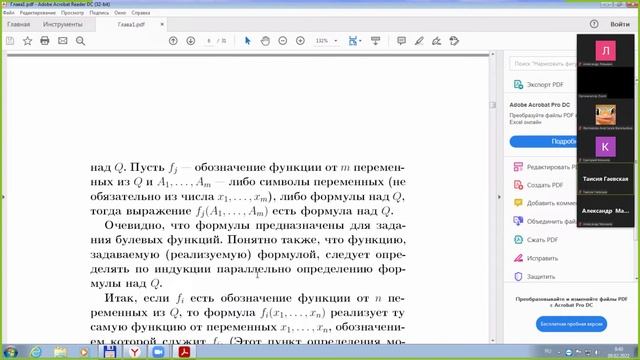
Task: Click the current page number field
Action: [209, 41]
